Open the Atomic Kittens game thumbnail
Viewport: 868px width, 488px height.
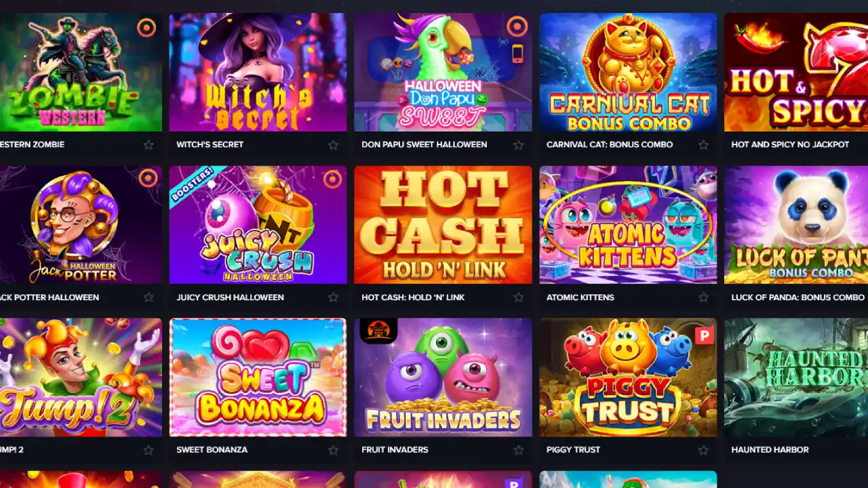(628, 224)
